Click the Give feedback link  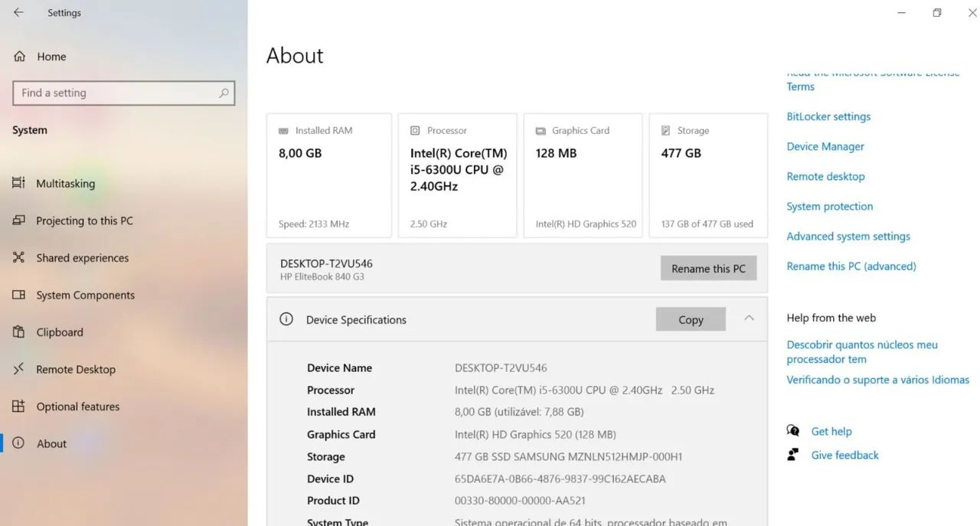[845, 455]
